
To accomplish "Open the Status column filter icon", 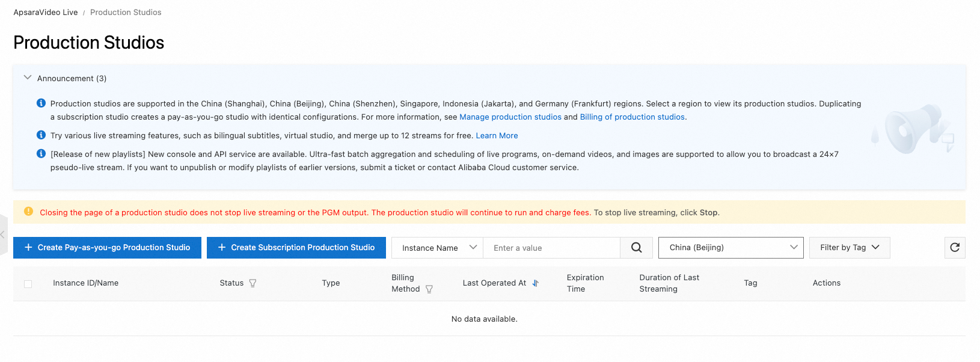I will (x=253, y=283).
